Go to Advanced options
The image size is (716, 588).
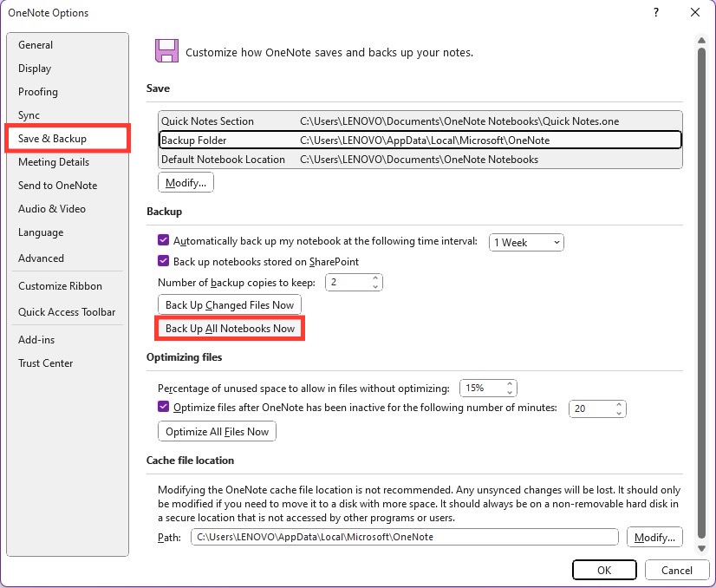(x=68, y=258)
